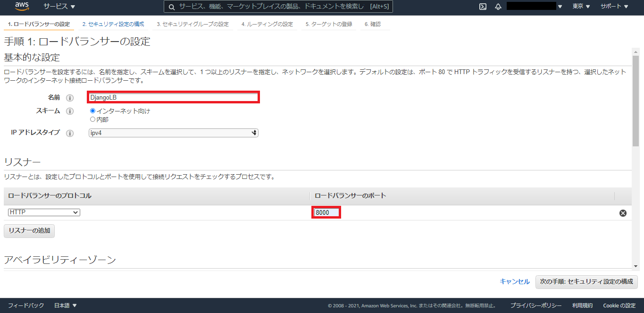
Task: Go to step 4 ルーティングの設定 tab
Action: (x=267, y=24)
